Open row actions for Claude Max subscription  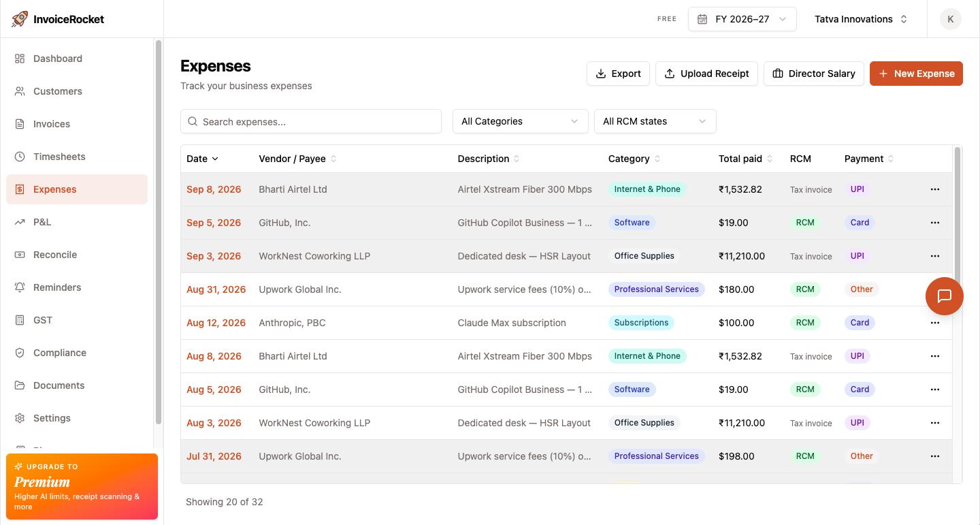pyautogui.click(x=934, y=323)
